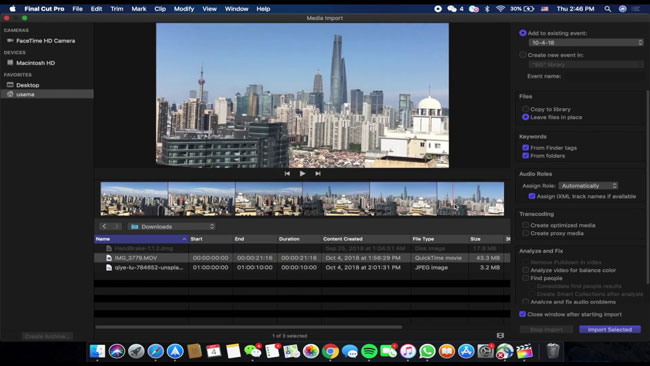This screenshot has height=366, width=650.
Task: Enable Create optimized media
Action: (526, 225)
